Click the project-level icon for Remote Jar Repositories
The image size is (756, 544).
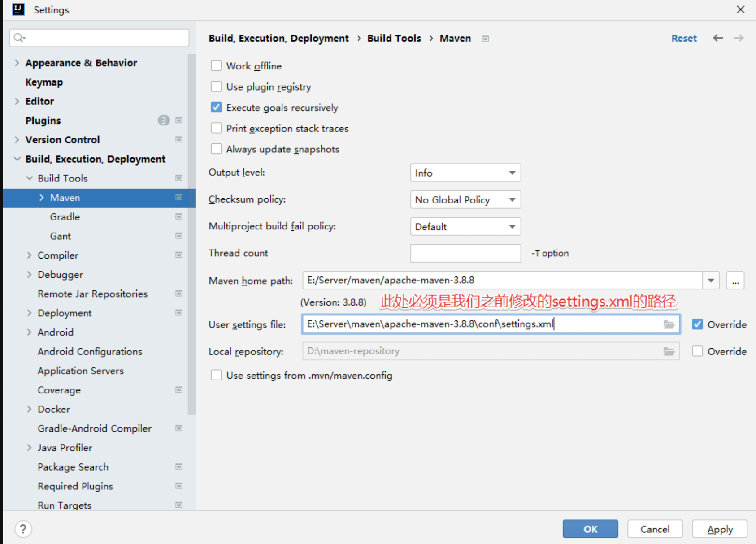coord(179,294)
